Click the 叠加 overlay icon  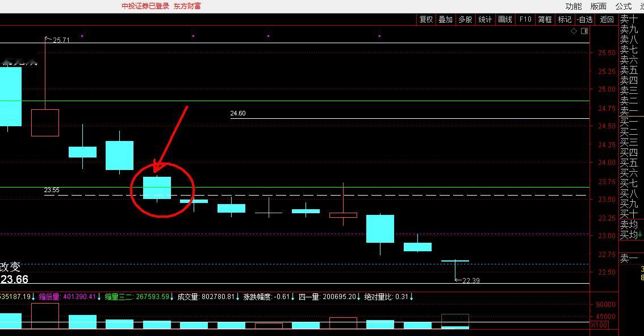pyautogui.click(x=446, y=19)
